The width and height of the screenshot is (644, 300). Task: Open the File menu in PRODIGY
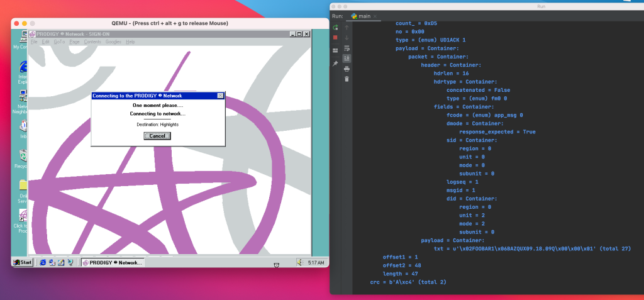tap(34, 42)
